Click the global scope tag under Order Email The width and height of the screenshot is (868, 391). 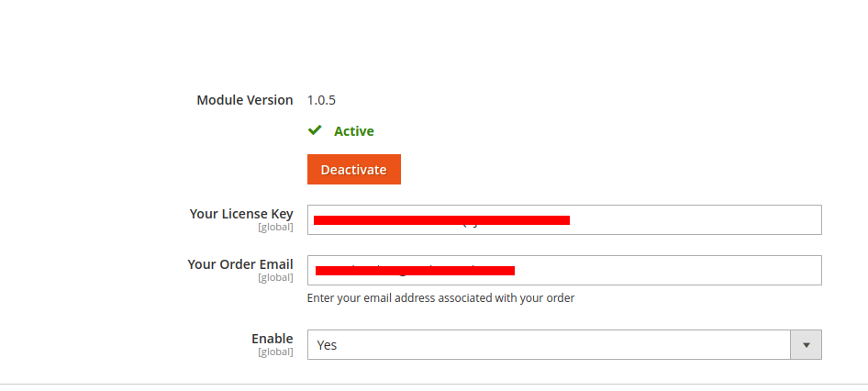pos(275,277)
